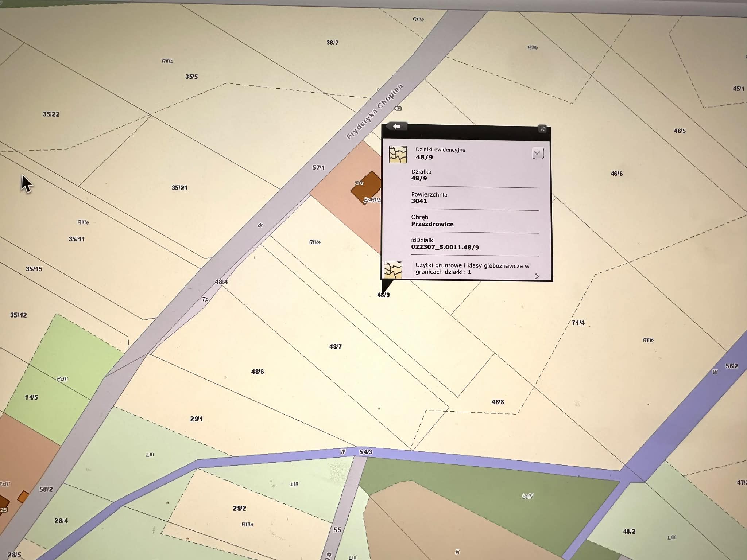This screenshot has height=560, width=747.
Task: Click the brown building numbered 38
Action: [367, 187]
